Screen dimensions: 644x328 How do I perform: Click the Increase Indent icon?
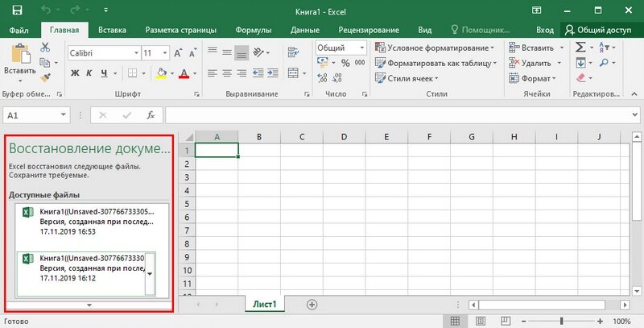[273, 73]
